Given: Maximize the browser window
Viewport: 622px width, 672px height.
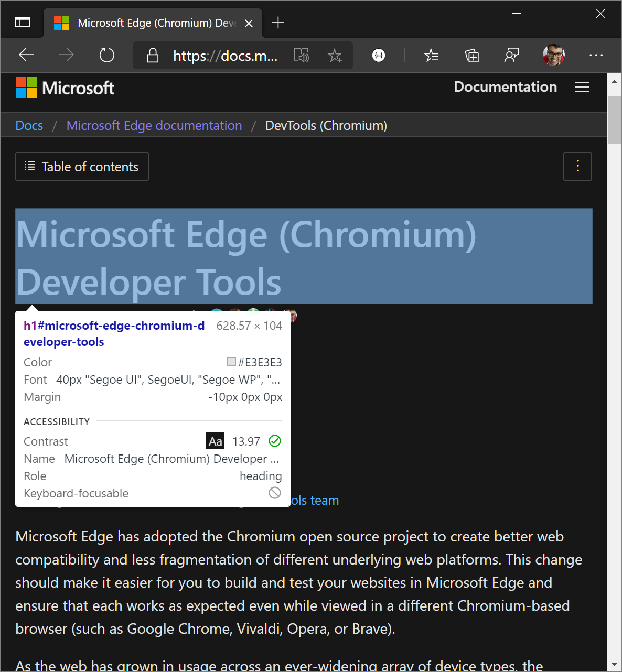Looking at the screenshot, I should pos(559,14).
